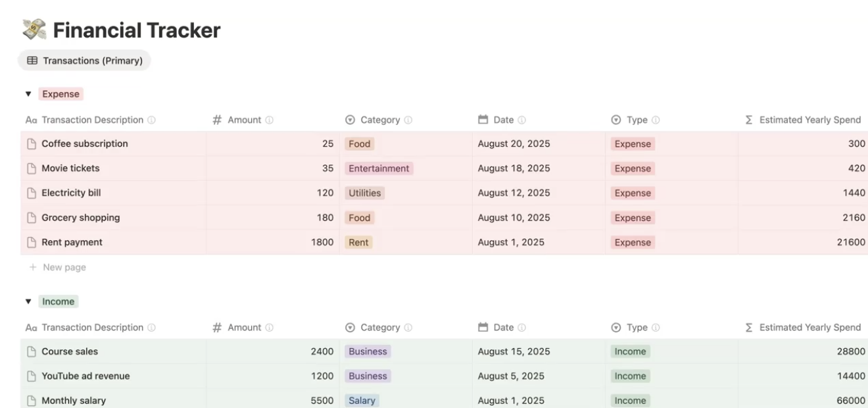Click info icon beside Category in Expense header
Screen dimensions: 868x408
[408, 120]
